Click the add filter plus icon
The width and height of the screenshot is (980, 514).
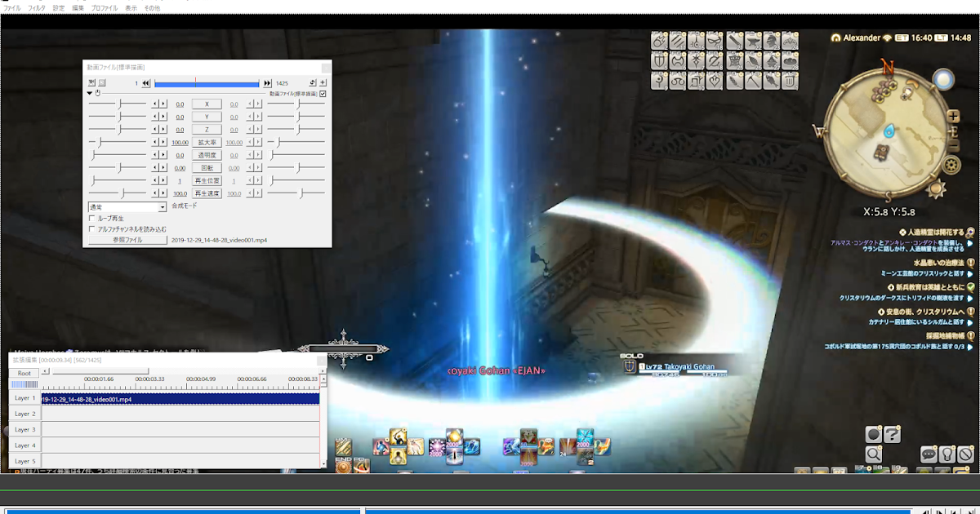(x=323, y=82)
